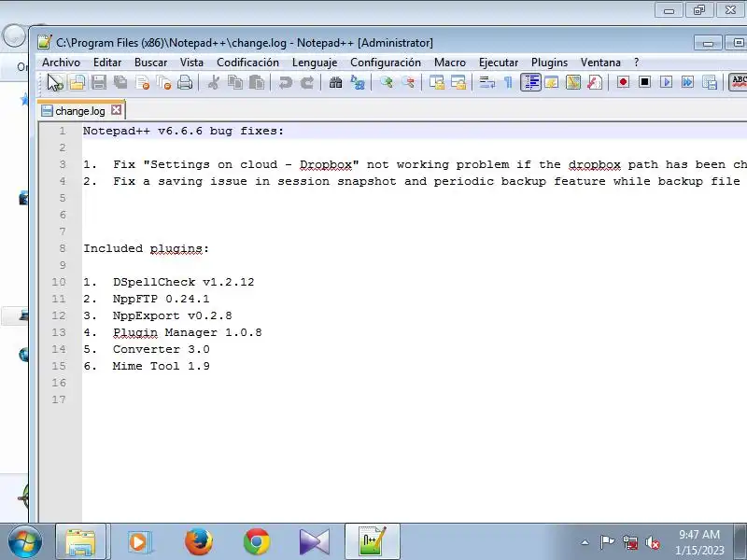The height and width of the screenshot is (560, 747).
Task: Start macro recording with the red circle icon
Action: [623, 82]
